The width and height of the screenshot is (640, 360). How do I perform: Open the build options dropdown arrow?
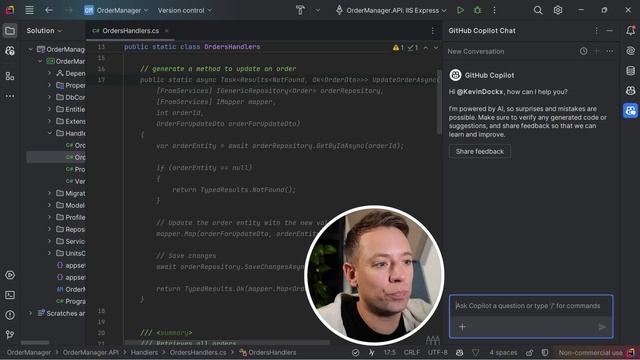pyautogui.click(x=317, y=10)
